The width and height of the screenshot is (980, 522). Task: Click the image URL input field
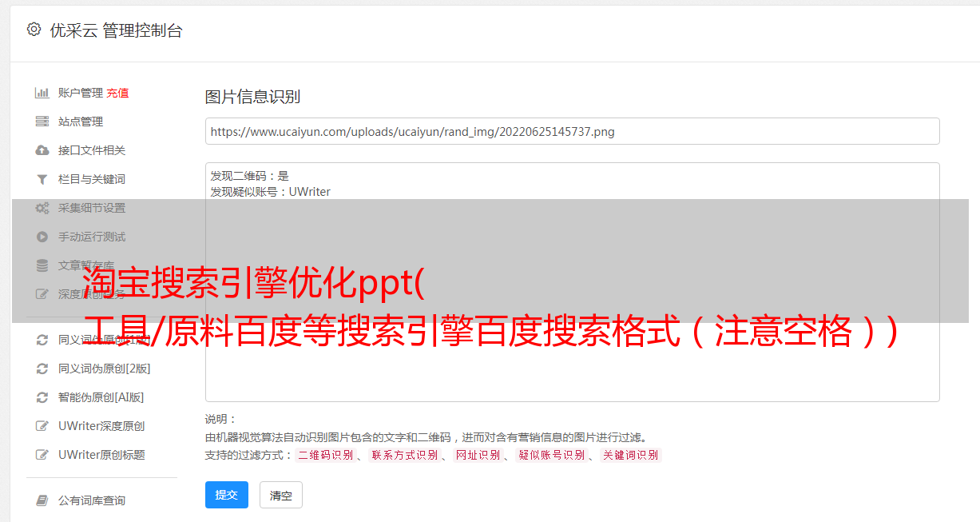point(572,131)
